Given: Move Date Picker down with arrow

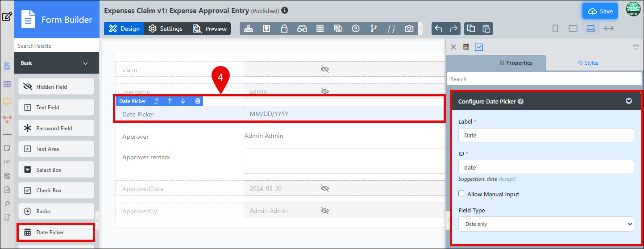Looking at the screenshot, I should 183,101.
